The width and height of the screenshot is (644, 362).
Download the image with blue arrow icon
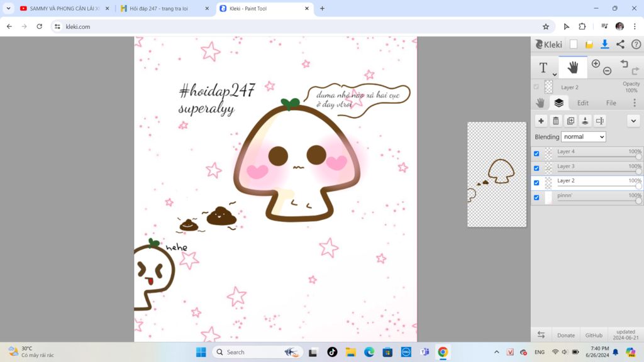604,45
